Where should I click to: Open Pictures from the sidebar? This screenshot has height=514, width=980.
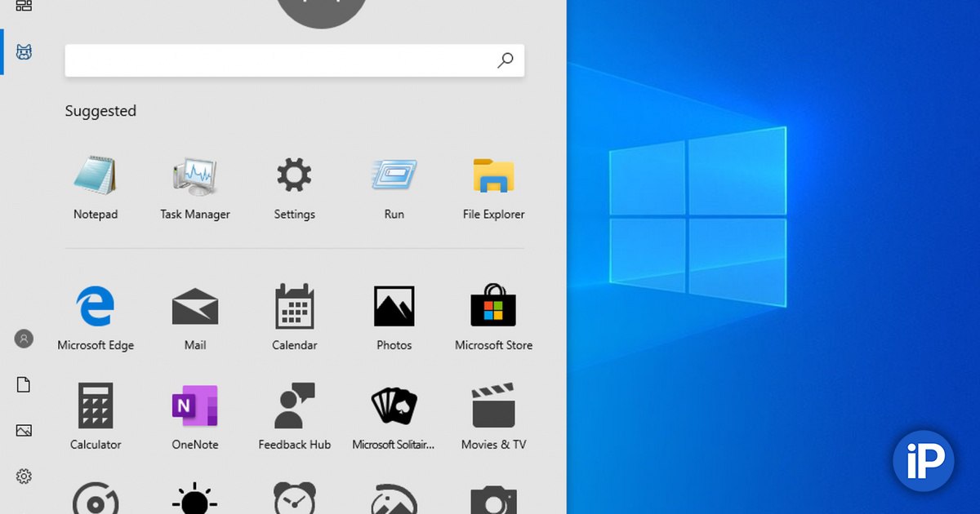[x=24, y=430]
